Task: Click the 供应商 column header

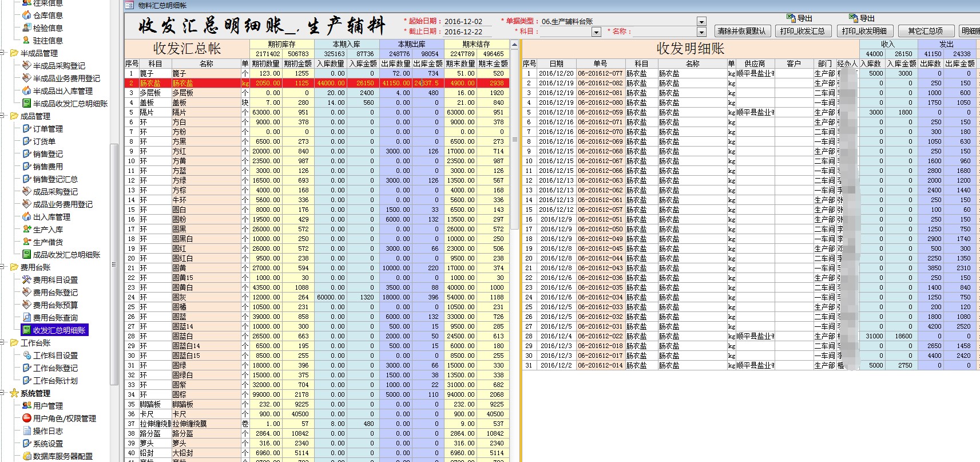Action: tap(755, 64)
